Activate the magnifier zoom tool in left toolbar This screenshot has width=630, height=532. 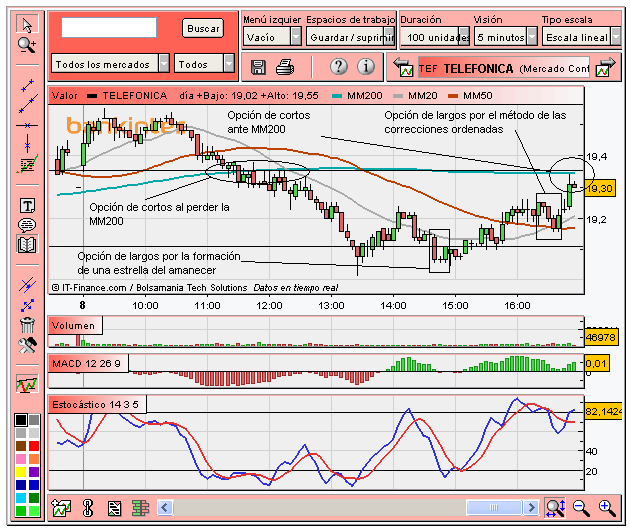click(x=27, y=45)
